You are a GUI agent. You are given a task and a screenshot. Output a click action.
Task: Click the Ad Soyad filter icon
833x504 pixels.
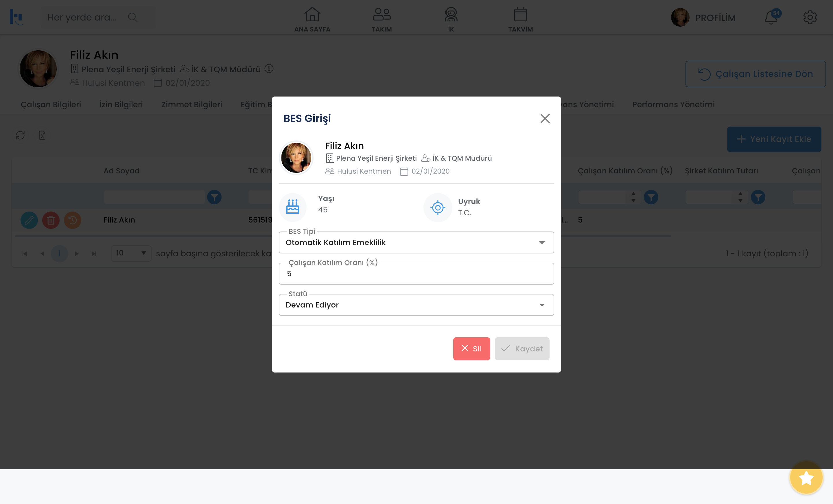(x=214, y=197)
